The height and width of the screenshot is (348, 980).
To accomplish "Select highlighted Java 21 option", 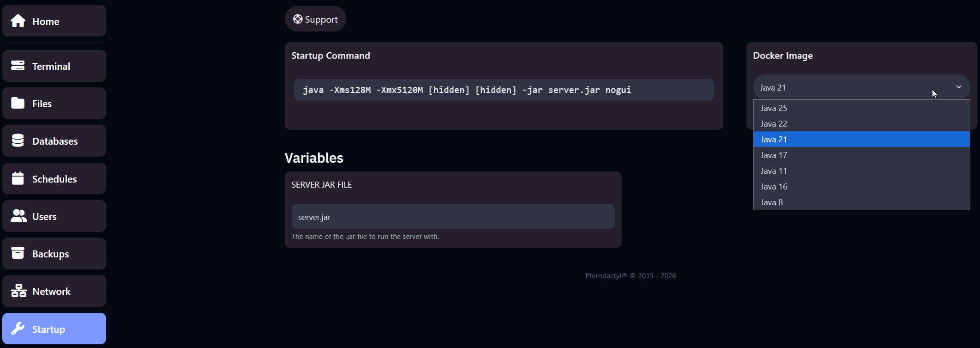I will coord(861,139).
